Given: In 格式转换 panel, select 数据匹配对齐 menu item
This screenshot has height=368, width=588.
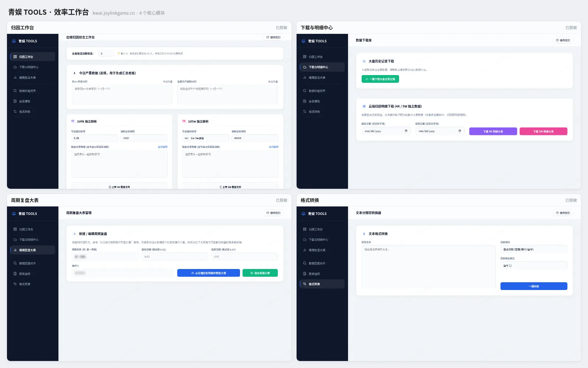Looking at the screenshot, I should tap(322, 263).
